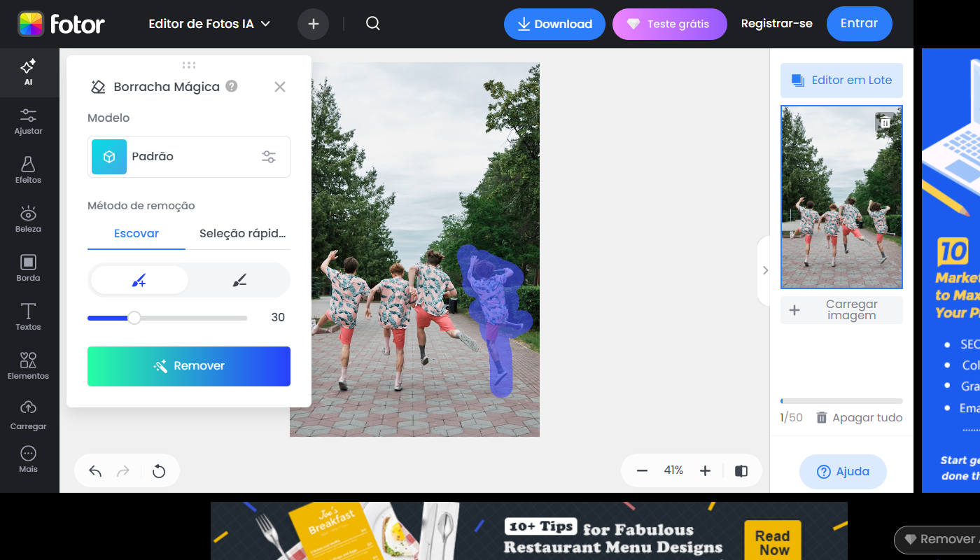Open the Padrão model settings selector
Viewport: 980px width, 560px height.
coord(268,157)
